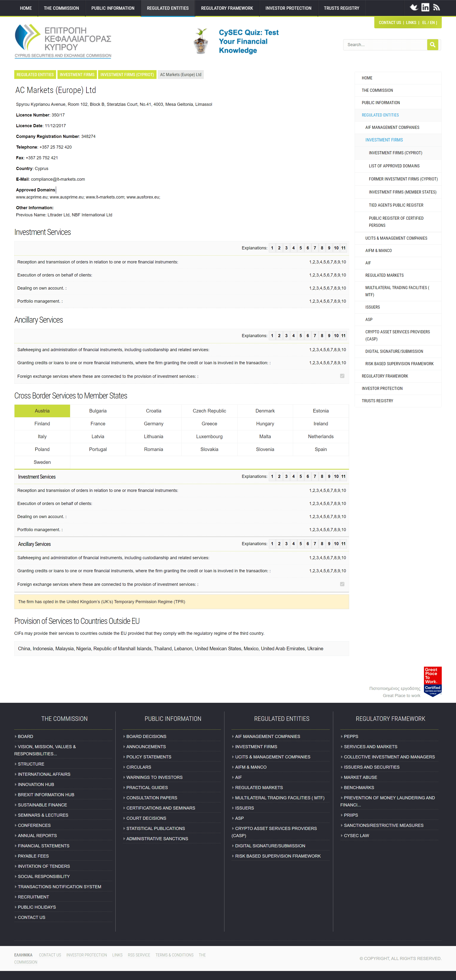
Task: Open CYSEC LAW footer link
Action: click(x=356, y=835)
